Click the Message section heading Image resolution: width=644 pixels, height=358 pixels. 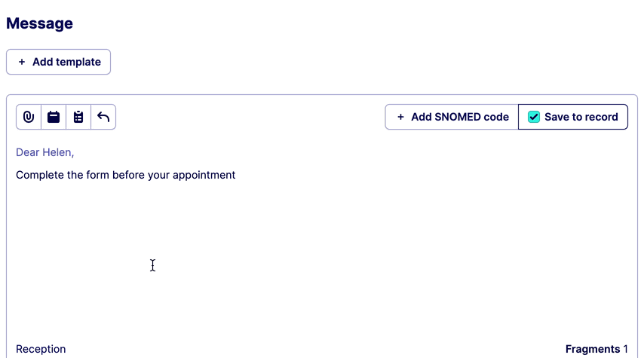39,23
